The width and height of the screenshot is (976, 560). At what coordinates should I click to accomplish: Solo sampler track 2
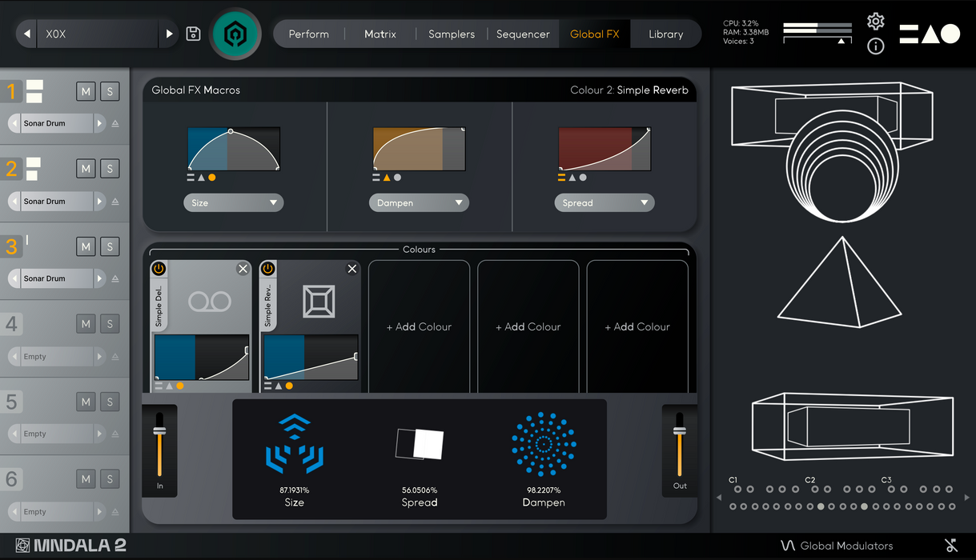(110, 169)
